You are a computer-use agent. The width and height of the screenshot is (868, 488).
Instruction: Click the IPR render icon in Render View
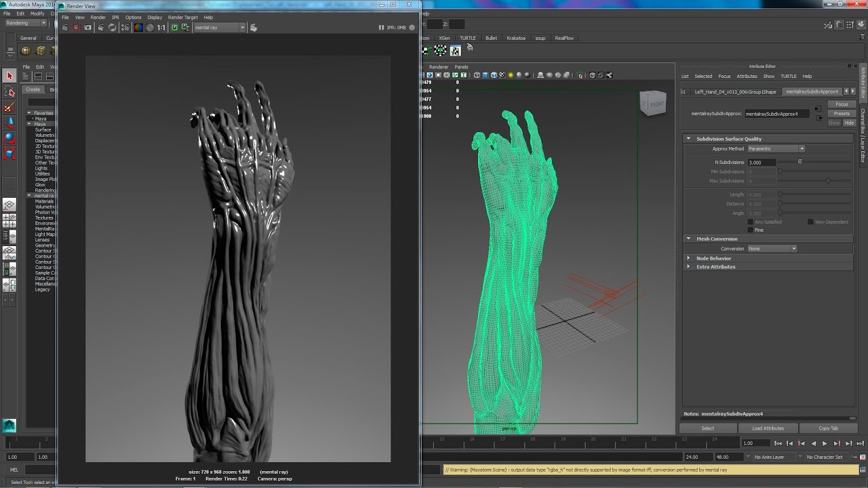100,28
